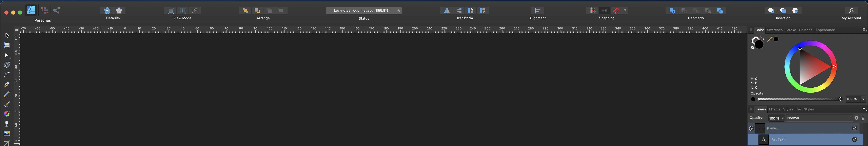Switch to the Appearance tab
This screenshot has height=146, width=868.
point(825,30)
